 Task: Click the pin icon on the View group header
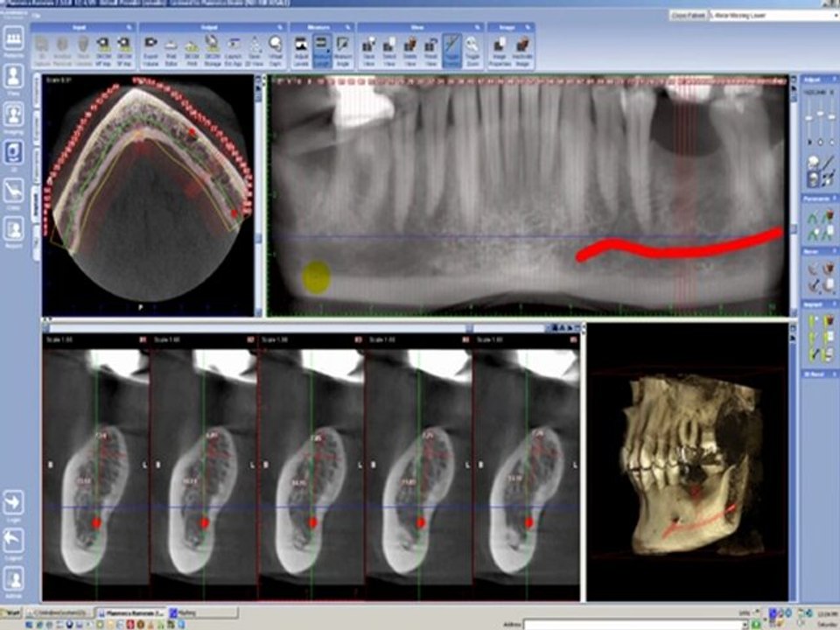tap(477, 27)
